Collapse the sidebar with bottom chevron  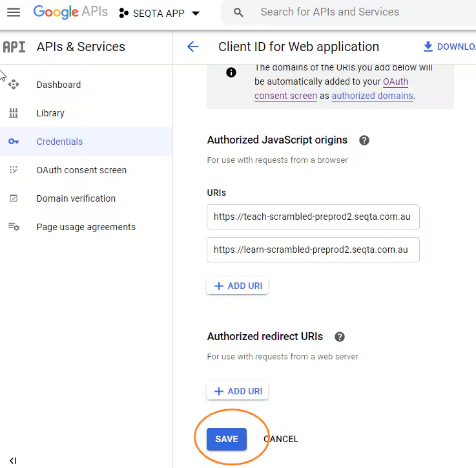[13, 461]
